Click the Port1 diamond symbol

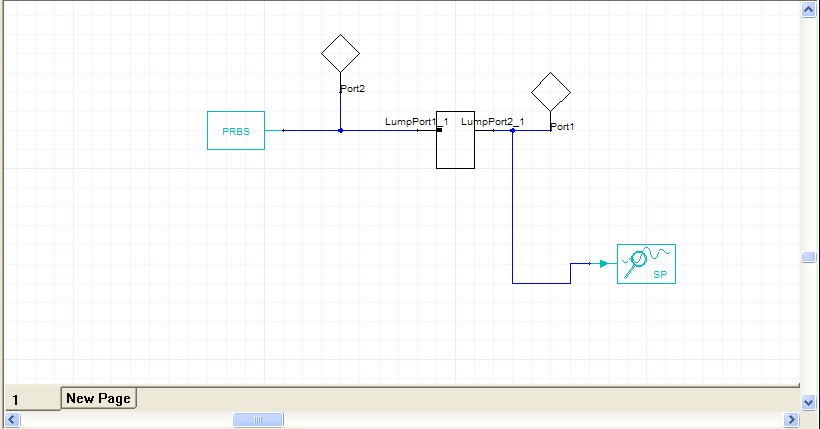point(551,92)
